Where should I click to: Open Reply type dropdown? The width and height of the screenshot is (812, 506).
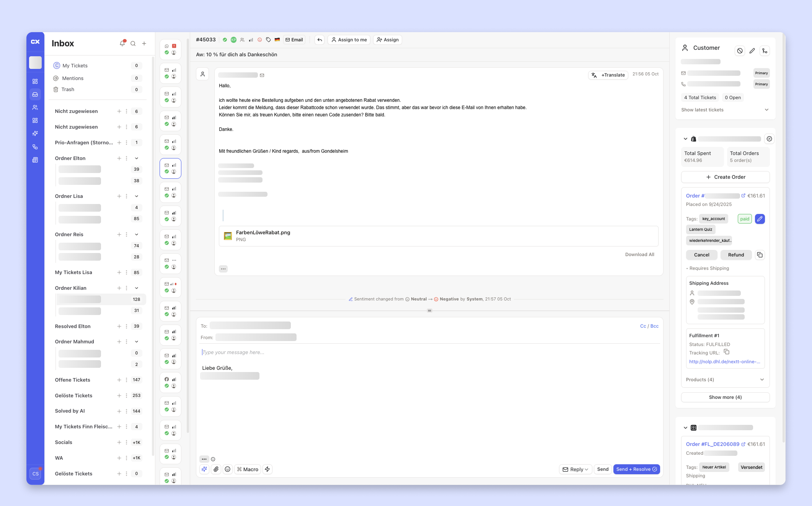(x=576, y=469)
